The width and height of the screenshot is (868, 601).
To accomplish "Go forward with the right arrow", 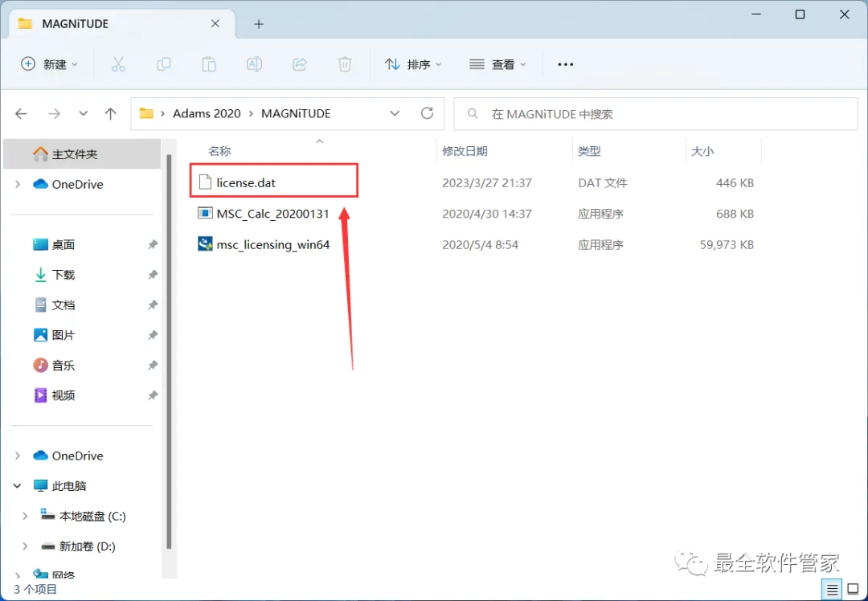I will tap(54, 113).
